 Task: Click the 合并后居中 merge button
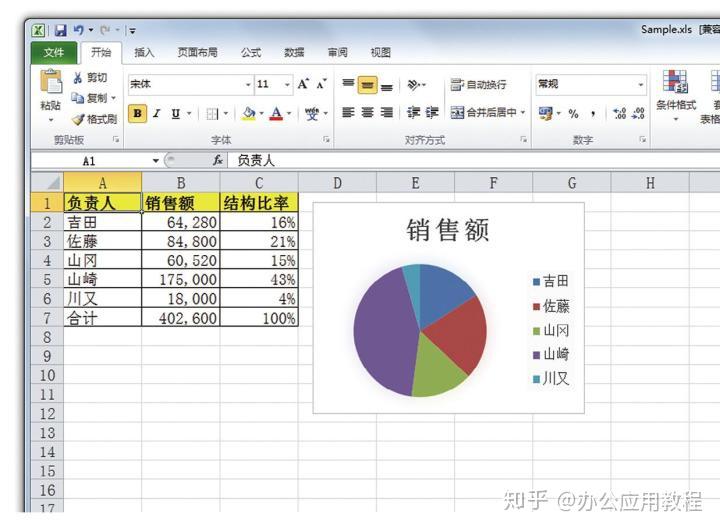488,113
